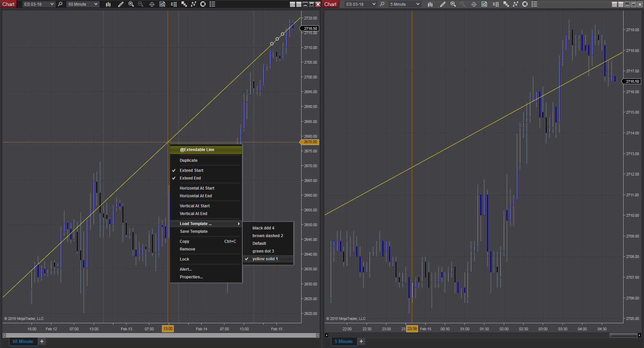644x348 pixels.
Task: Click instrument search magnifier in 60 Minute chart
Action: pos(60,4)
